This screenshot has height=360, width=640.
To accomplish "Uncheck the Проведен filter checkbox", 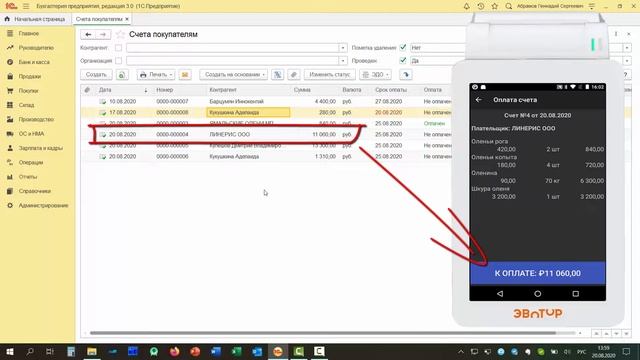I will 403,60.
